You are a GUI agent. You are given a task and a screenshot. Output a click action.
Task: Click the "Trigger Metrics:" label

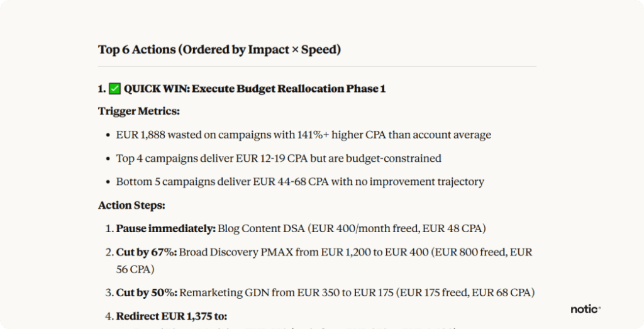(x=138, y=111)
